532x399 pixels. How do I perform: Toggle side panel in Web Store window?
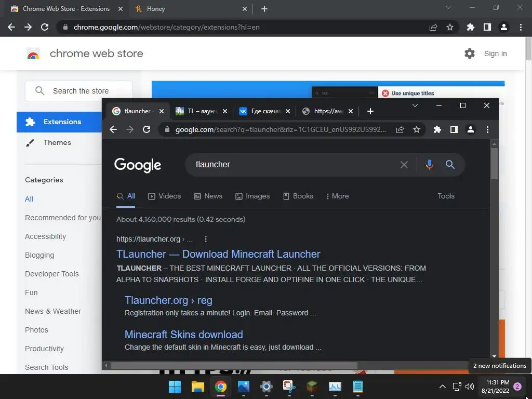(487, 27)
